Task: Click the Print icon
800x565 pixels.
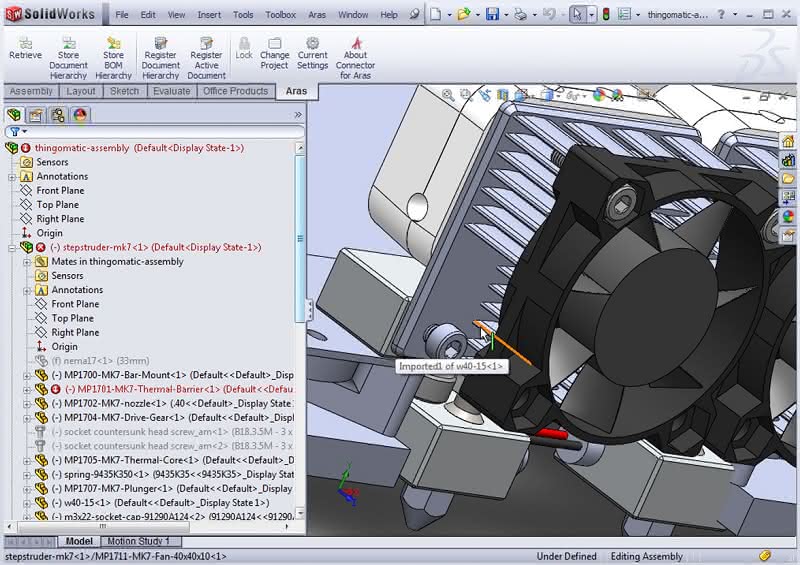Action: click(x=520, y=14)
